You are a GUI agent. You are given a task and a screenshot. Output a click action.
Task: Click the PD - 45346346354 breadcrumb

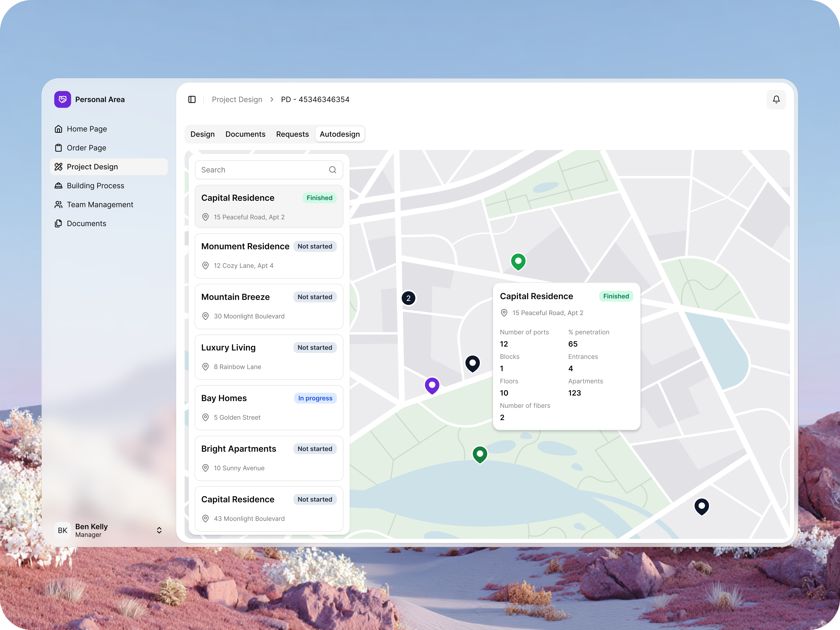point(315,99)
